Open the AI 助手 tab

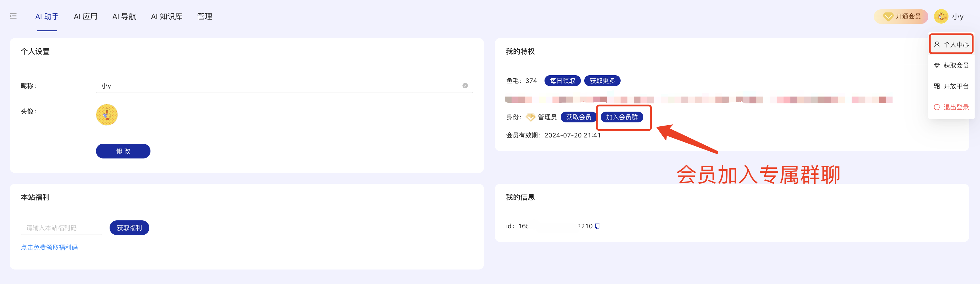pyautogui.click(x=47, y=16)
